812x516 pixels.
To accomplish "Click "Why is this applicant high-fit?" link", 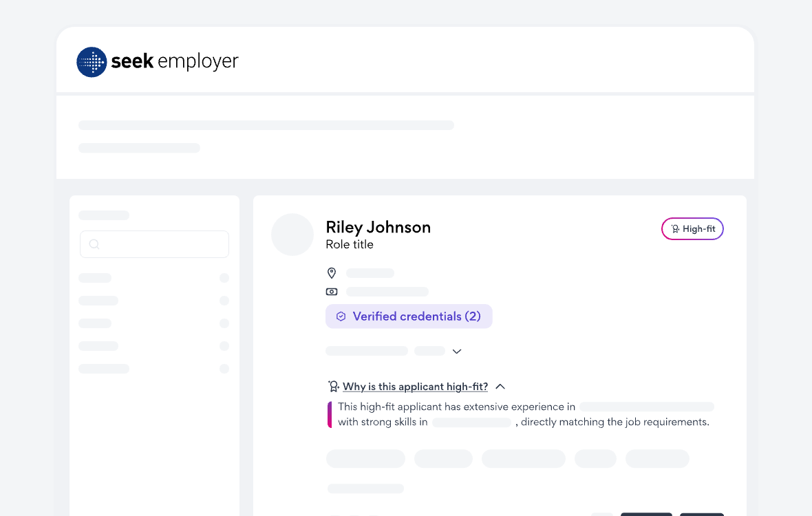I will pos(415,387).
